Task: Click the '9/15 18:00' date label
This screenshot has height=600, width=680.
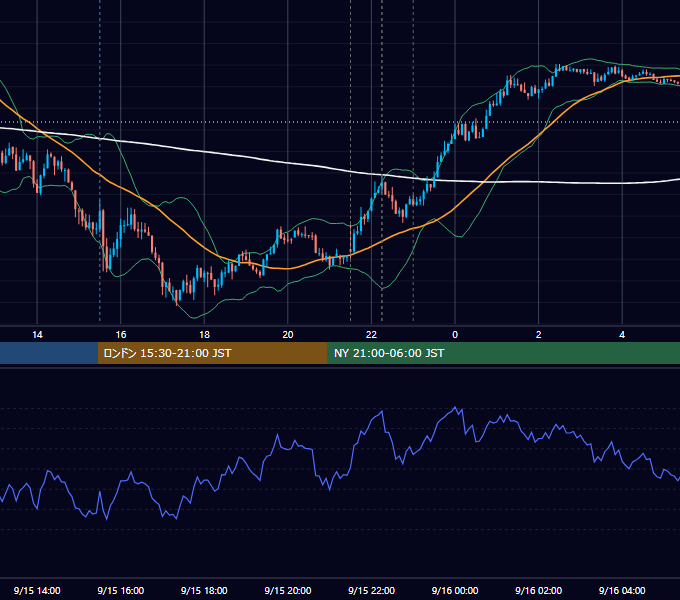Action: pos(204,590)
